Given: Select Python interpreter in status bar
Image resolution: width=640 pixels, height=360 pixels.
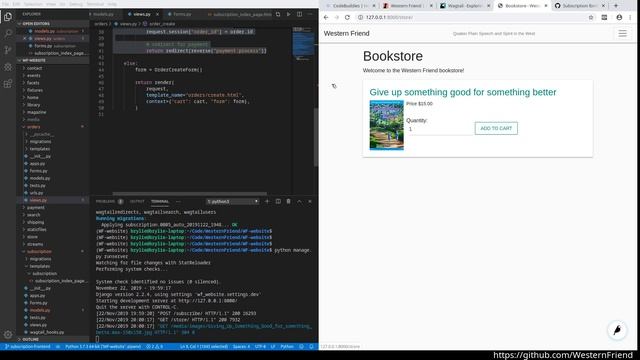Looking at the screenshot, I should click(x=103, y=347).
